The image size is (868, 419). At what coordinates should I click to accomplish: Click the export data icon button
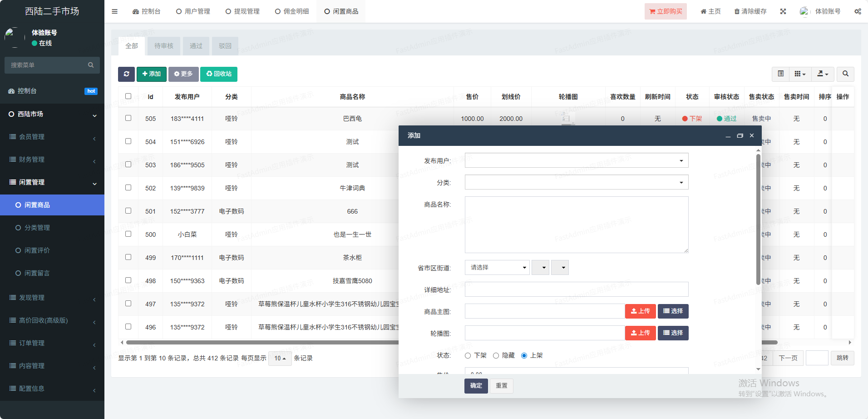coord(822,74)
